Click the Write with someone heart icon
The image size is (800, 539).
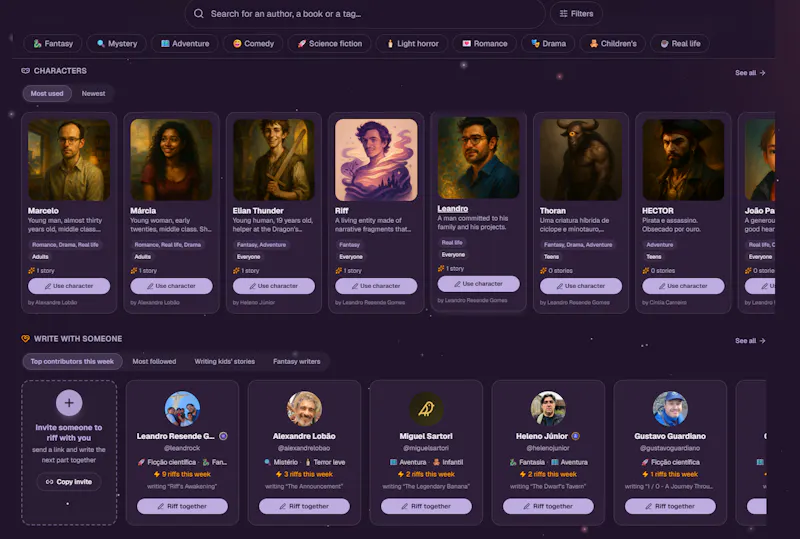click(26, 338)
